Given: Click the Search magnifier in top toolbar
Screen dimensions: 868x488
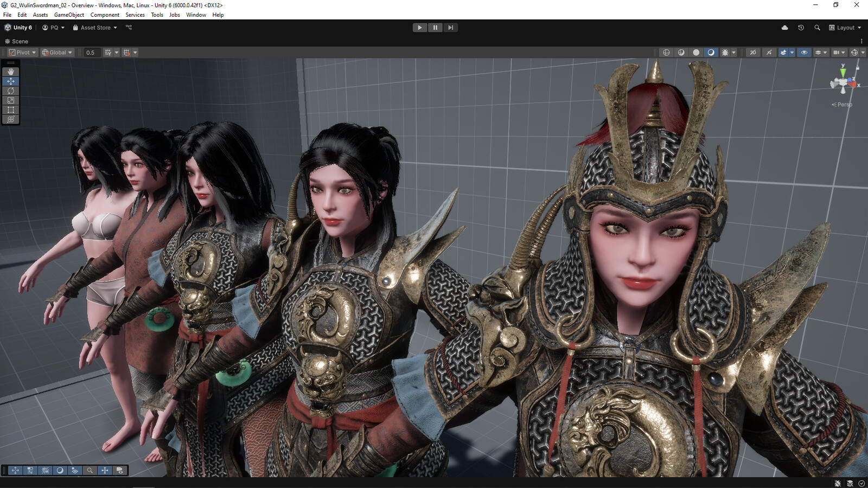Looking at the screenshot, I should coord(817,28).
